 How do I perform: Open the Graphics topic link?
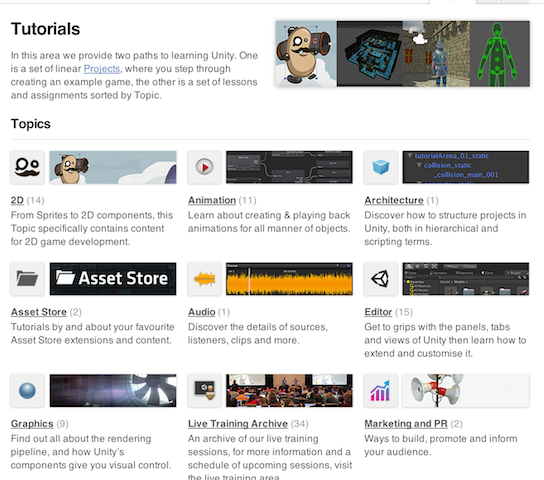click(x=32, y=424)
